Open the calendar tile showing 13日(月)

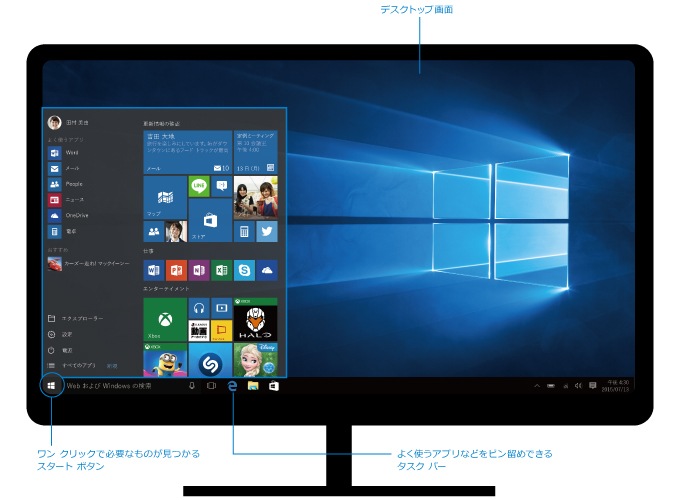click(x=255, y=152)
